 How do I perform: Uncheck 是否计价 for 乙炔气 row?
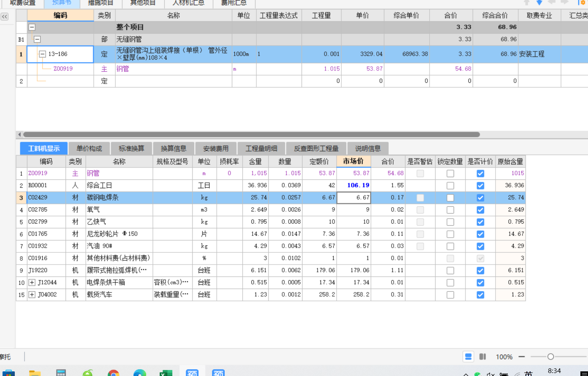tap(480, 222)
